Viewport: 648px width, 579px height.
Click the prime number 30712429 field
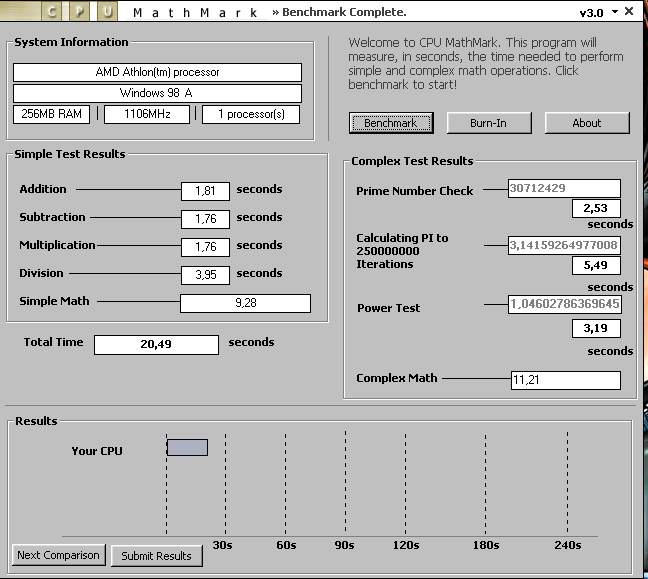click(564, 188)
